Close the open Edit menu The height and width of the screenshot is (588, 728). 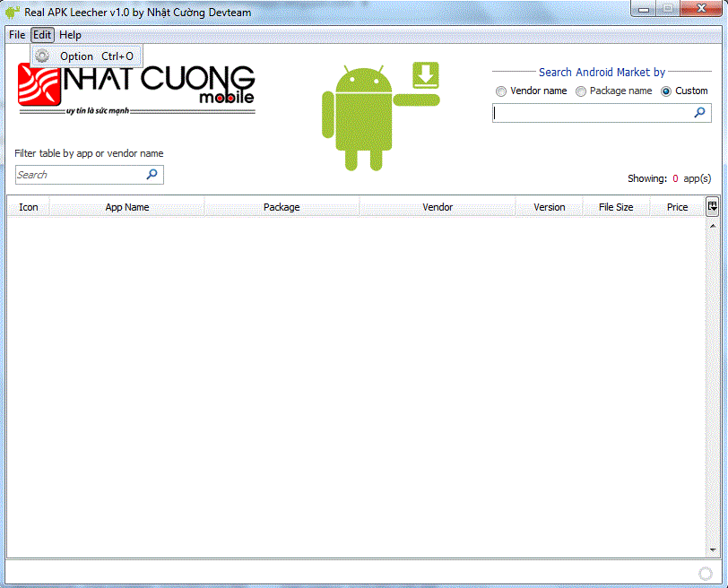click(42, 35)
